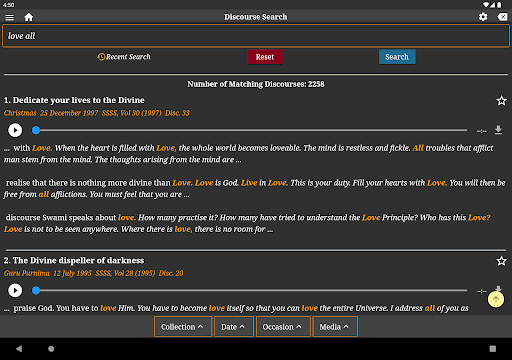Screen dimensions: 512x360
Task: Click the red Reset button
Action: click(265, 57)
